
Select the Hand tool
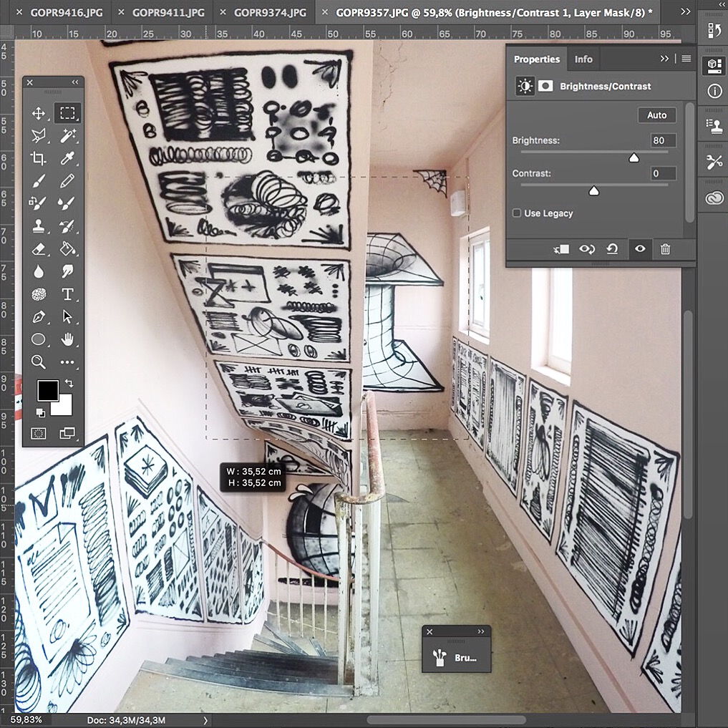(67, 339)
